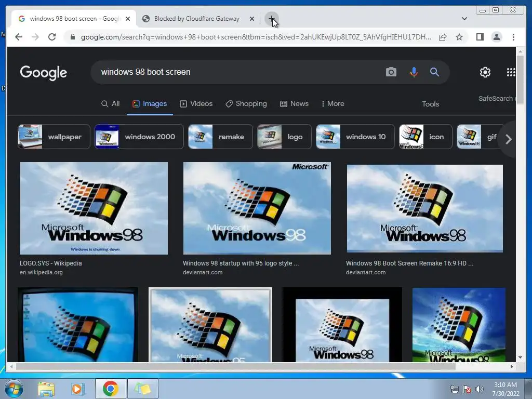Open the LOGO.SYS Wikipedia image thumbnail
Screen dimensions: 532x399
click(94, 208)
